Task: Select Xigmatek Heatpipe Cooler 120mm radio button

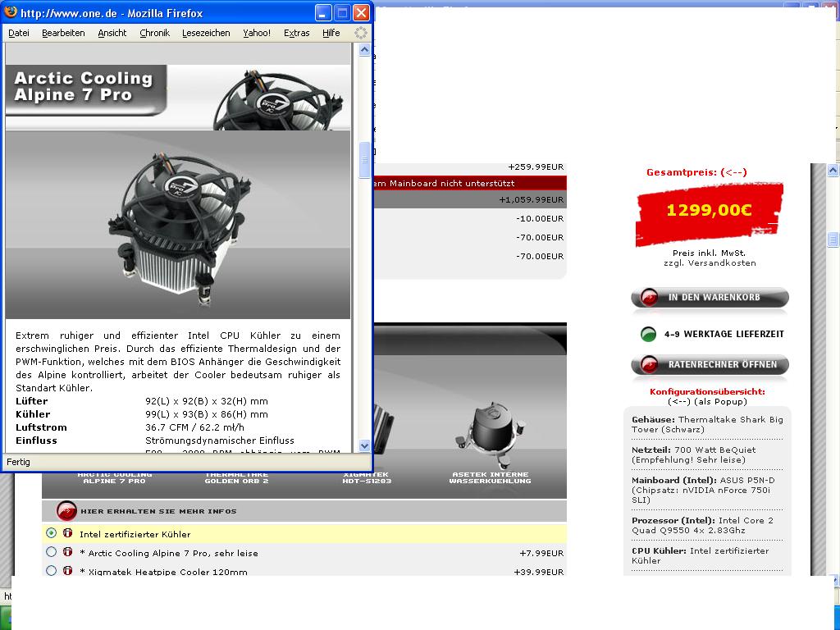Action: pos(51,571)
